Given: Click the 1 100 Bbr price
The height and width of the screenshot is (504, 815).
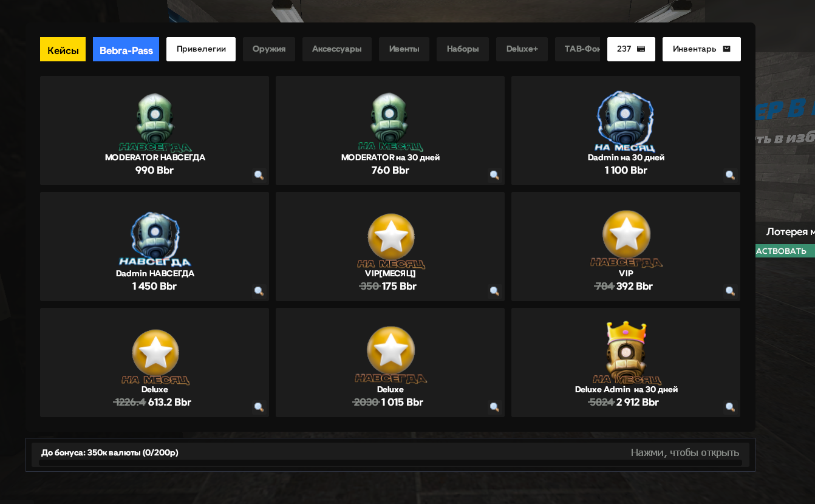Looking at the screenshot, I should point(626,170).
